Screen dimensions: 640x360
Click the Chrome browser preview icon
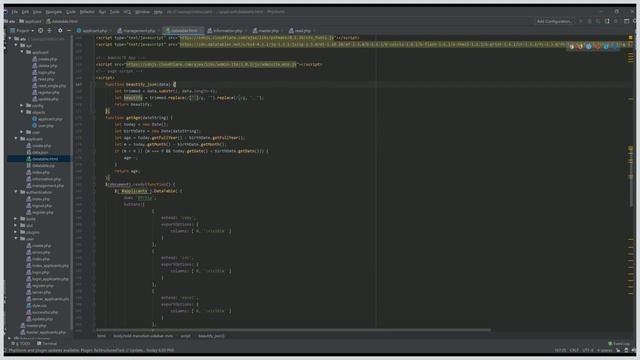[571, 47]
